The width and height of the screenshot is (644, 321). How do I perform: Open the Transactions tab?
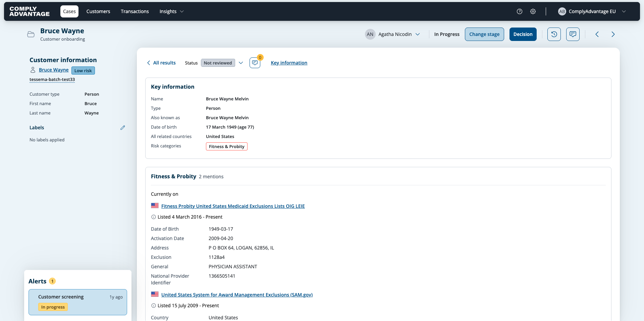135,11
